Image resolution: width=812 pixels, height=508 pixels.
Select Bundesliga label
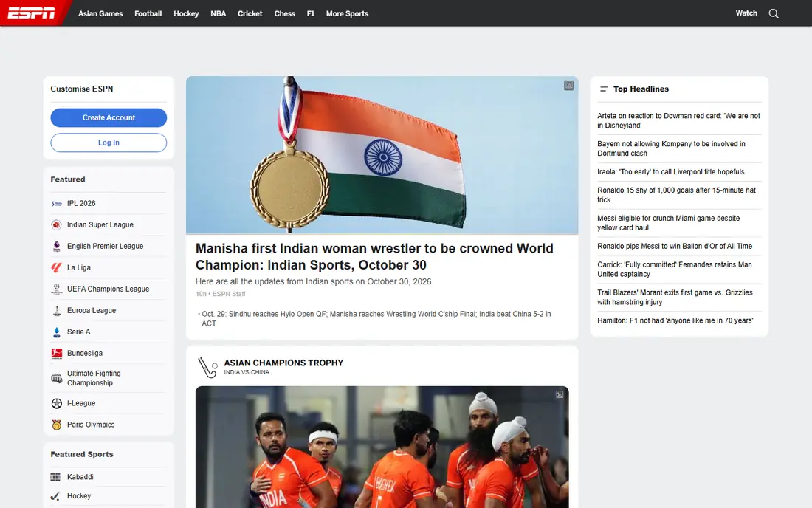[x=85, y=353]
